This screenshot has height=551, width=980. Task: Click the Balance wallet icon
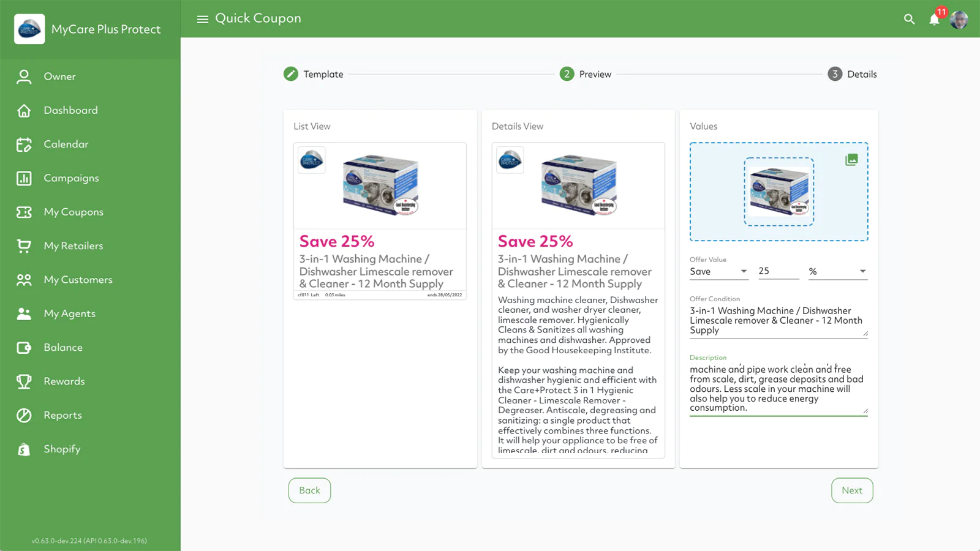coord(24,348)
